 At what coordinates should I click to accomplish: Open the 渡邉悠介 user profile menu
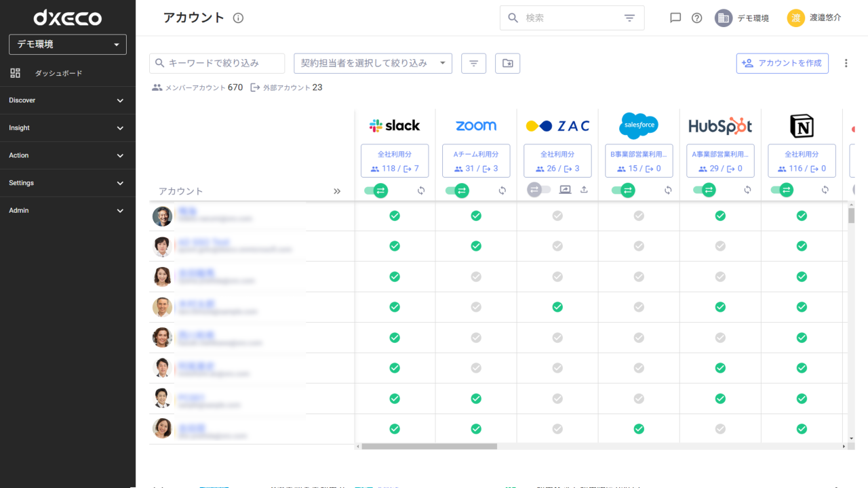(814, 18)
